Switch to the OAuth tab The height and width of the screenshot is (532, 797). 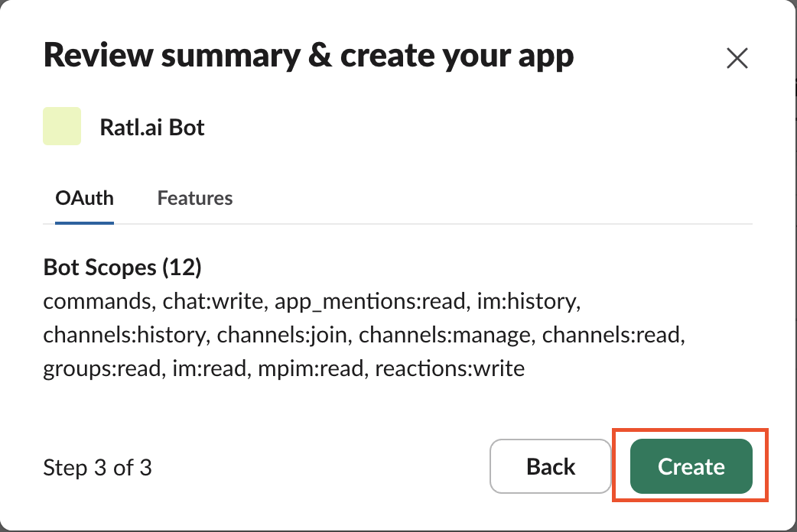pyautogui.click(x=84, y=199)
